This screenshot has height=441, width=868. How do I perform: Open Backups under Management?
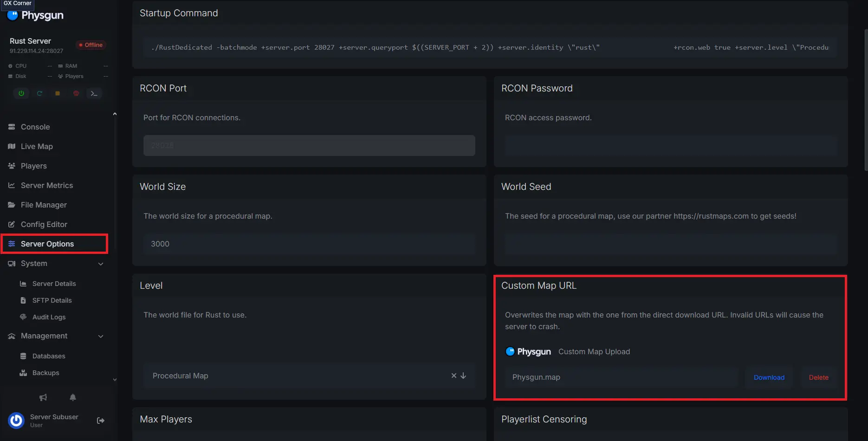(45, 373)
